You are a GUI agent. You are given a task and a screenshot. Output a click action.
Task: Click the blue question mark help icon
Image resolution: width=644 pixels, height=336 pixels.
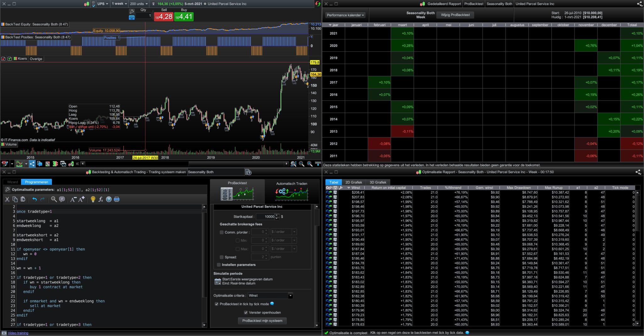click(109, 199)
